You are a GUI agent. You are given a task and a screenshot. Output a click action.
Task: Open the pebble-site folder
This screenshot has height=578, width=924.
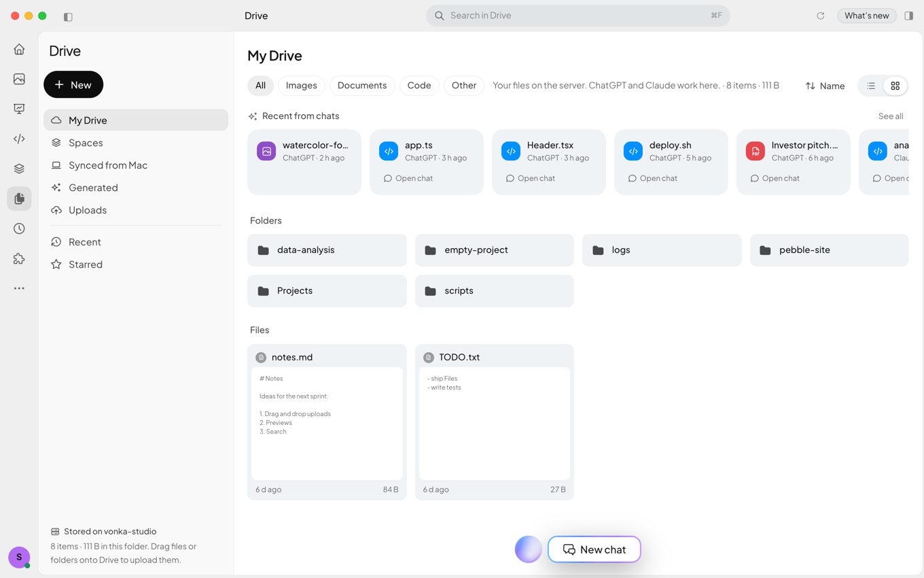[830, 250]
